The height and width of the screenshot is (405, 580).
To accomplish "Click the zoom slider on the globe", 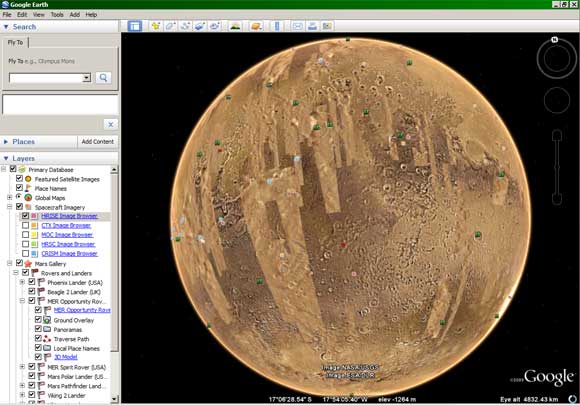I will (557, 167).
